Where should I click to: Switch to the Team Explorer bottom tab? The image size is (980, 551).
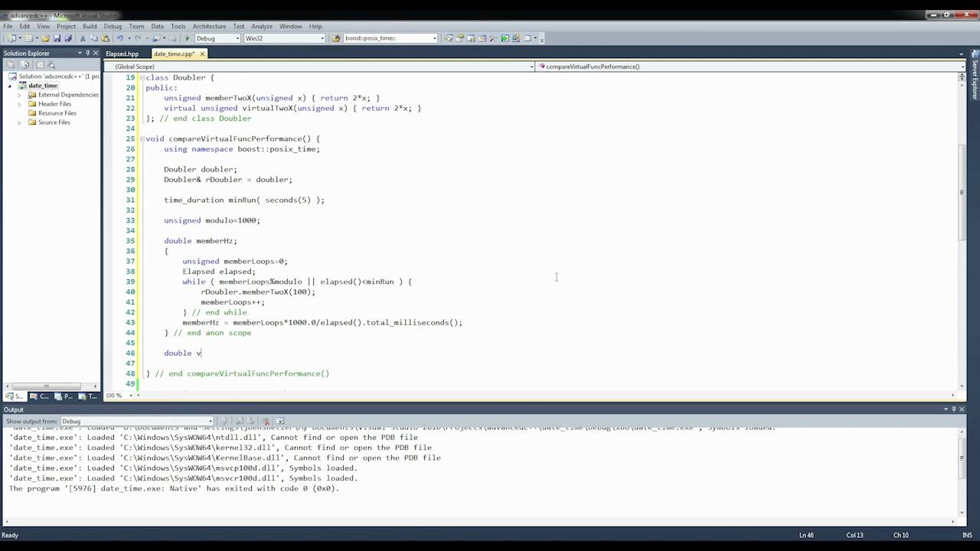[87, 396]
